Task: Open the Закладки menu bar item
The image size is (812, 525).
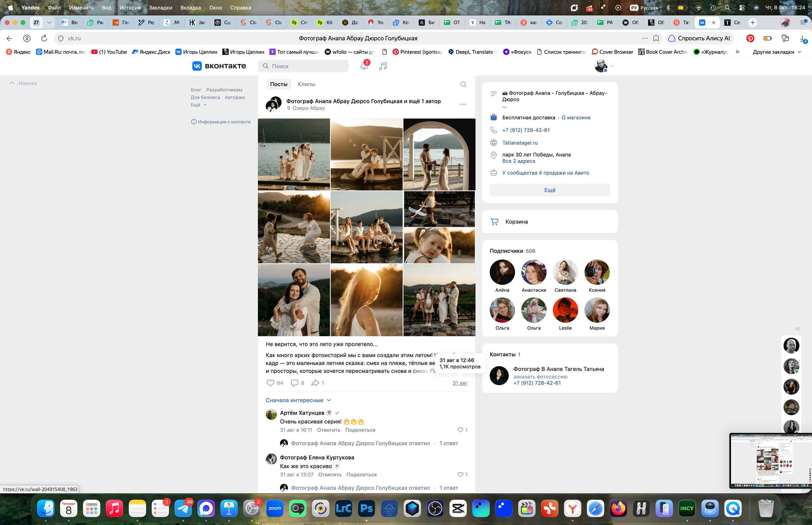Action: 160,8
